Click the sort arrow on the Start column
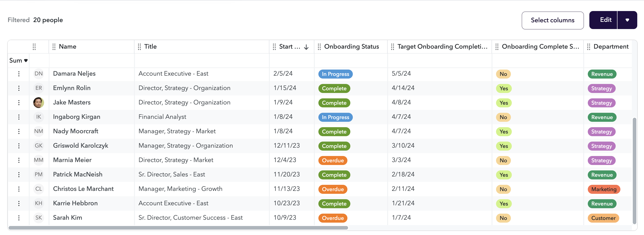The height and width of the screenshot is (235, 644). tap(306, 47)
